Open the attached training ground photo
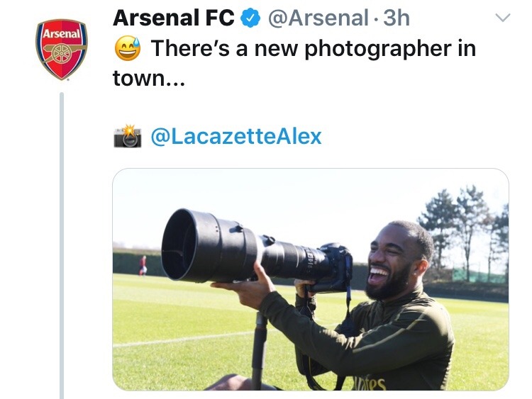Image resolution: width=532 pixels, height=399 pixels. tap(311, 279)
